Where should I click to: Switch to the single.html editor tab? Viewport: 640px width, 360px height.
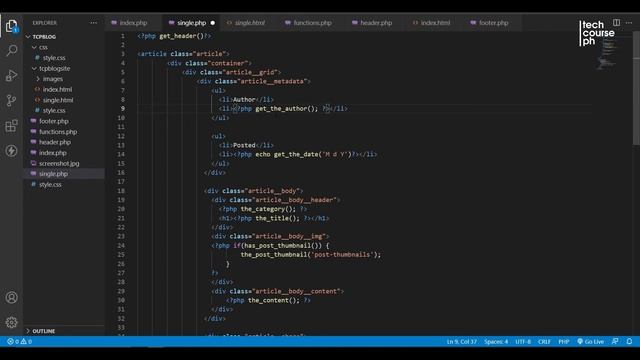click(250, 23)
